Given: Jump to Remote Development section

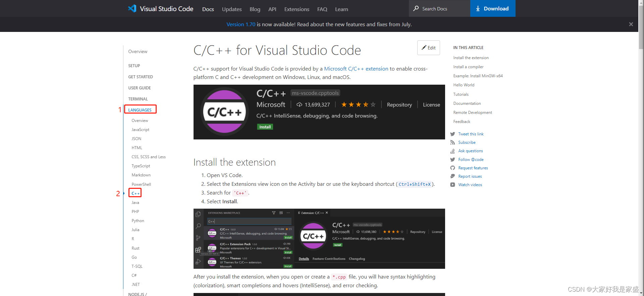Looking at the screenshot, I should [473, 113].
